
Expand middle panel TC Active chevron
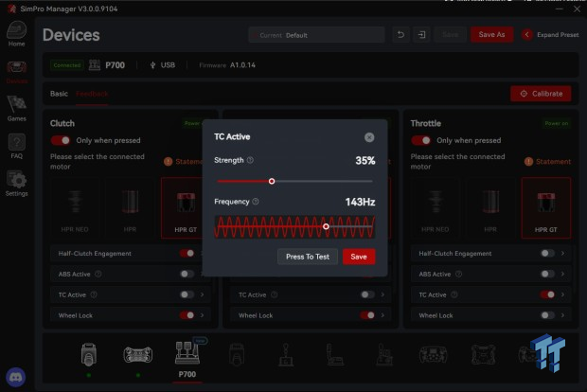point(382,294)
